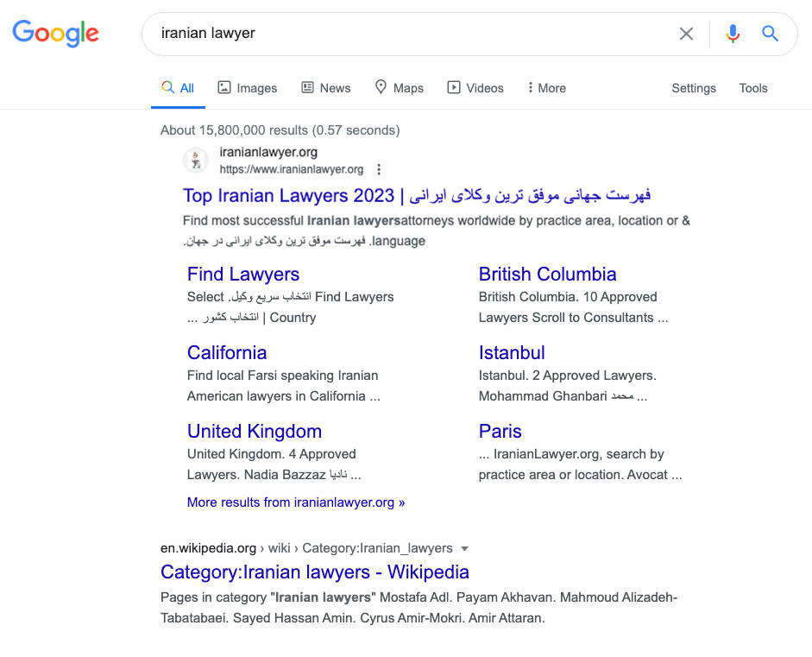Image resolution: width=812 pixels, height=657 pixels.
Task: Click the en.wikipedia.org breadcrumb text
Action: tap(208, 548)
